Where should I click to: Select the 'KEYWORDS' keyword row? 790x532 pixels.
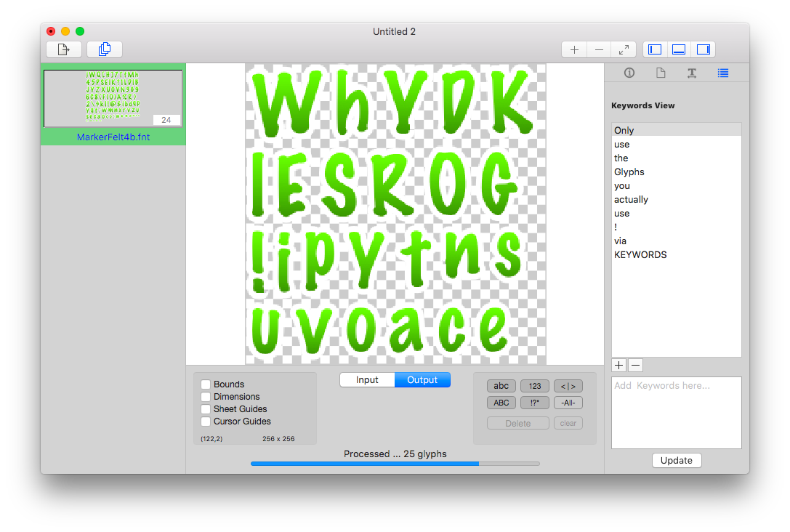(x=677, y=255)
